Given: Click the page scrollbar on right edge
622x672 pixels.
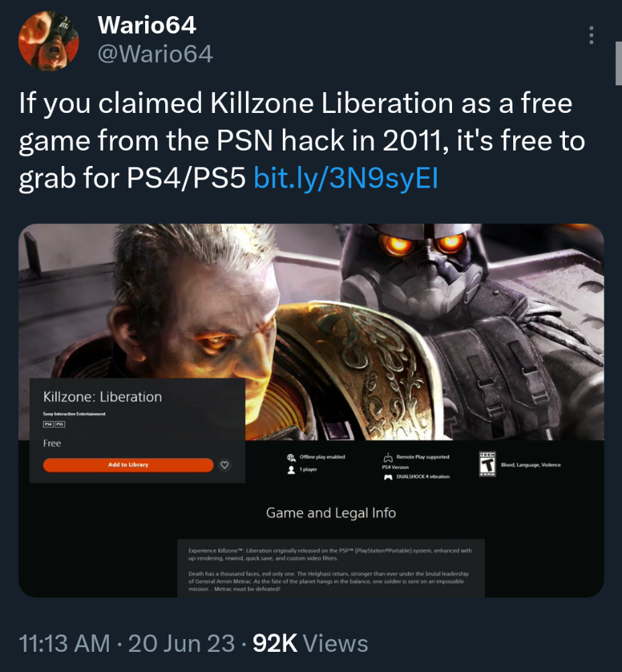Looking at the screenshot, I should [619, 63].
